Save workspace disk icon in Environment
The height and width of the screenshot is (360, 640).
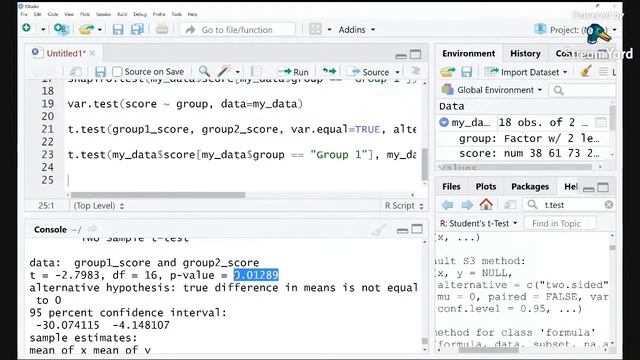(467, 72)
